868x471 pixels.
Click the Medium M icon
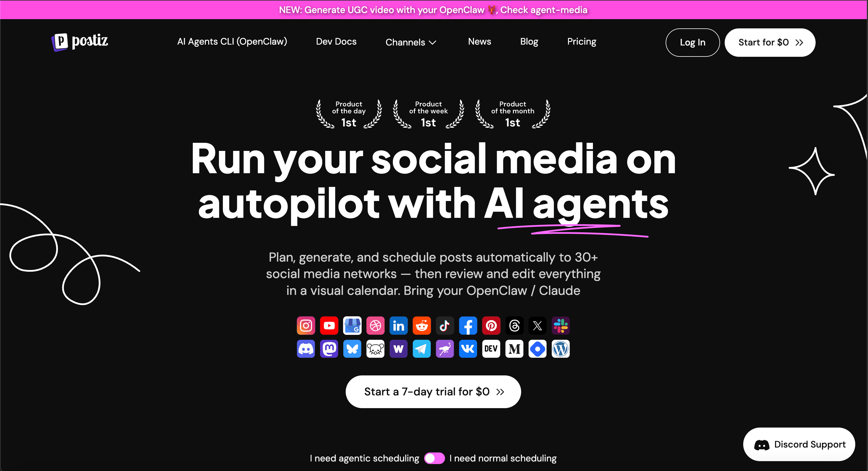point(514,348)
